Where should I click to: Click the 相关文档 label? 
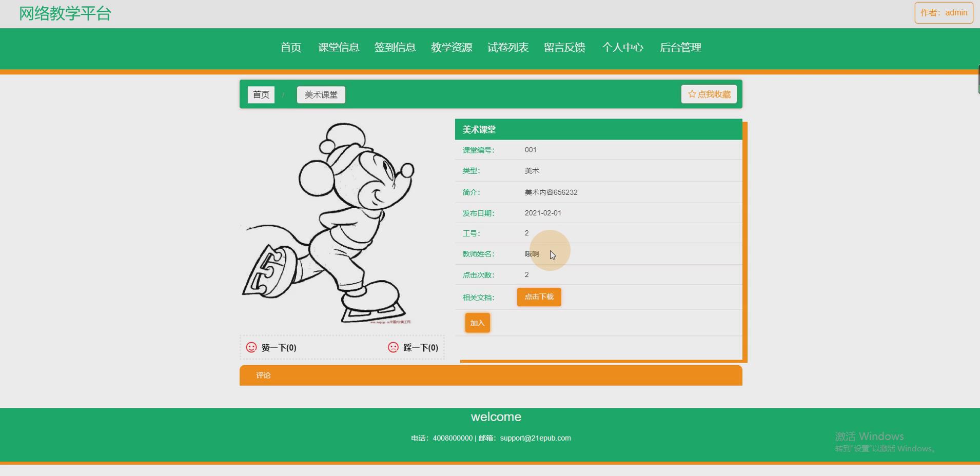click(x=478, y=298)
